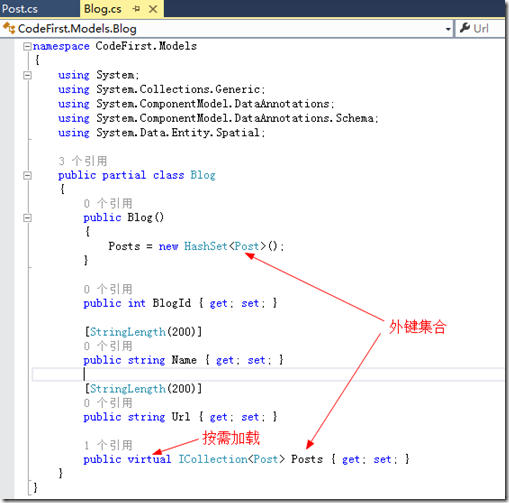The height and width of the screenshot is (503, 509).
Task: Collapse the namespace CodeFirst.Models block
Action: 27,46
